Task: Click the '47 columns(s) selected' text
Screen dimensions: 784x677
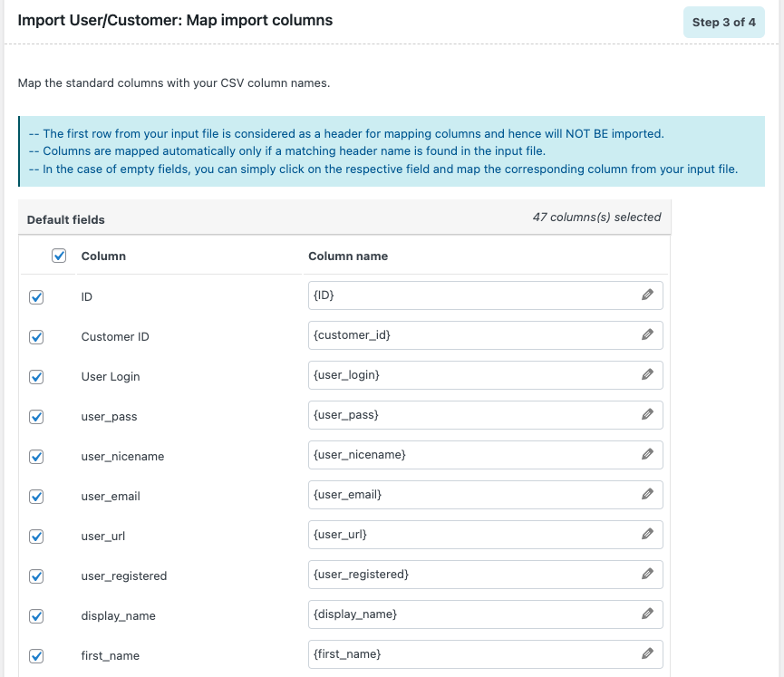Action: click(596, 217)
